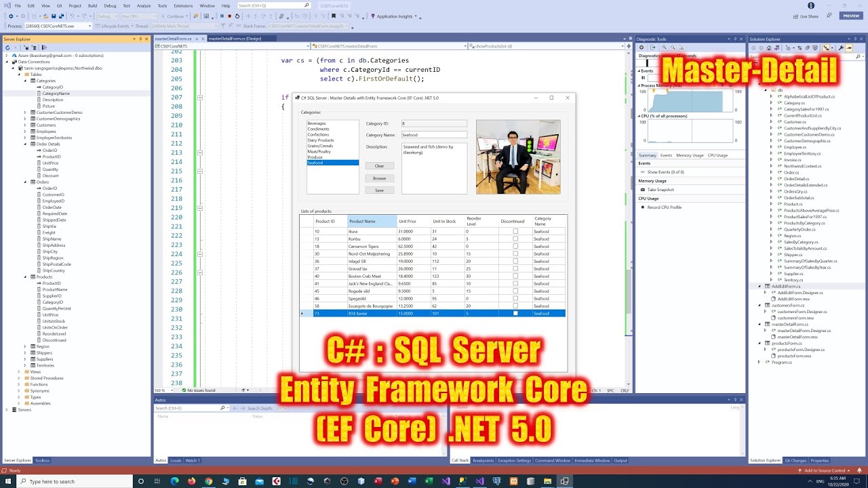The image size is (868, 488).
Task: Click Show All Files in Solution Explorer
Action: click(815, 47)
